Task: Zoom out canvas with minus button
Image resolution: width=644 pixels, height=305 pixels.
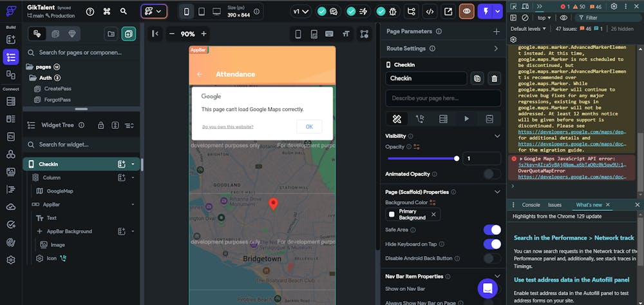Action: [172, 34]
